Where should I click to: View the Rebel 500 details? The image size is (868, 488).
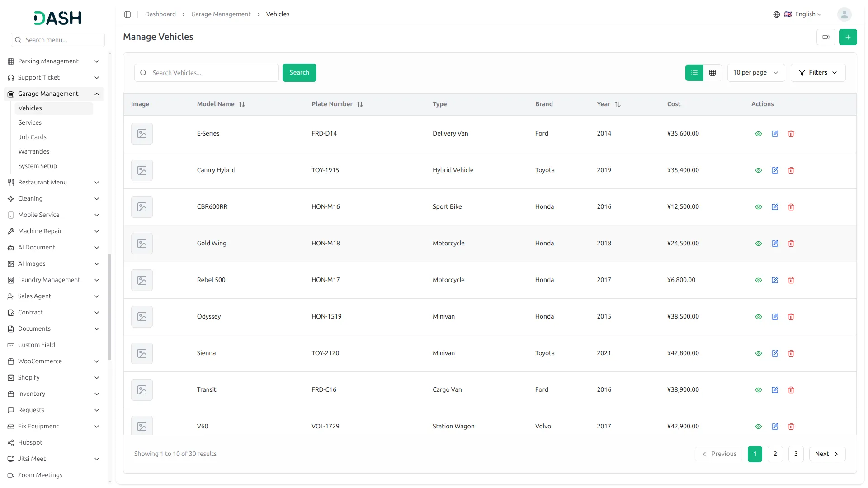pyautogui.click(x=759, y=280)
